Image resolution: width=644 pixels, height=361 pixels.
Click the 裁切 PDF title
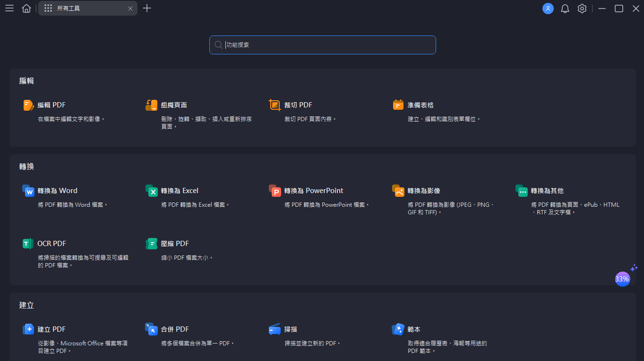click(x=298, y=105)
